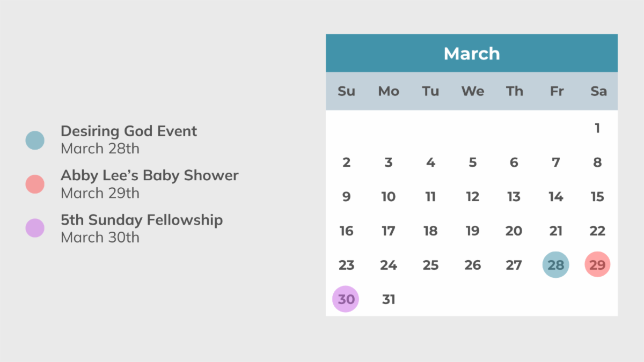644x362 pixels.
Task: Select March 23 in the calendar
Action: click(346, 265)
